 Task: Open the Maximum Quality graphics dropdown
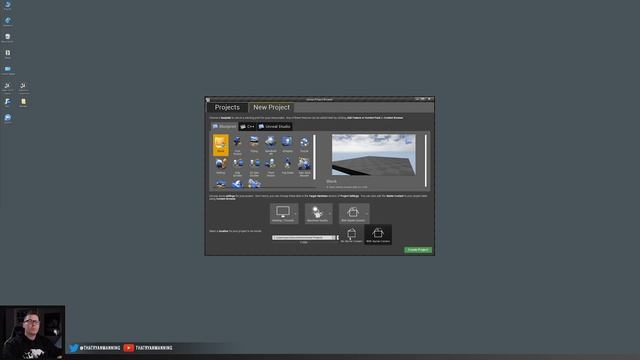click(x=318, y=213)
